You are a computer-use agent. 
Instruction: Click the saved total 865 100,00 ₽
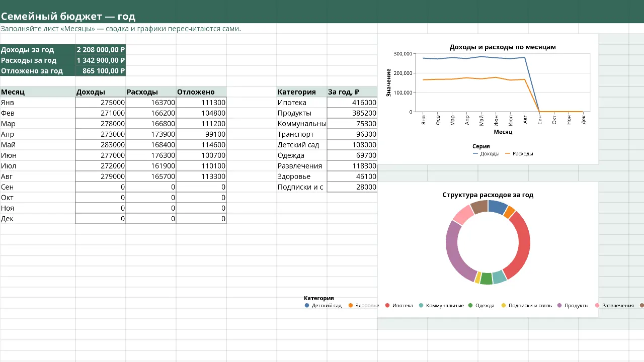click(x=101, y=71)
